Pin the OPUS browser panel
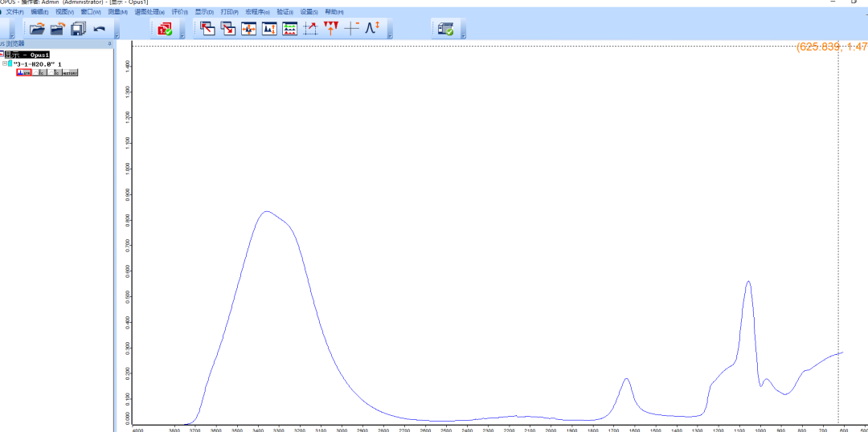868x432 pixels. (x=109, y=44)
